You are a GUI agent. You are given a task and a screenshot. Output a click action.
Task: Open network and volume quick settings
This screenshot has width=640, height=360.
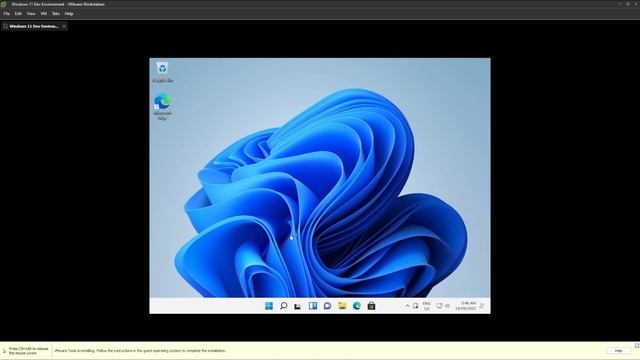(x=443, y=306)
